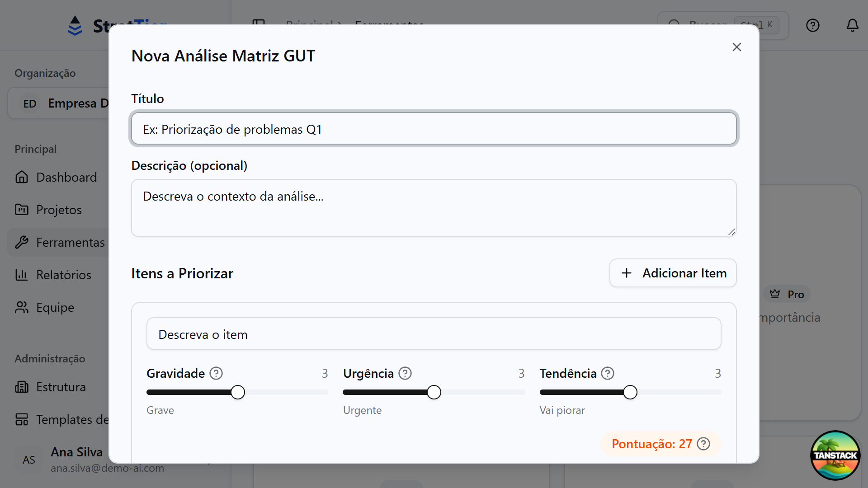Image resolution: width=868 pixels, height=488 pixels.
Task: Open the TANSTACK devtools badge
Action: (x=834, y=455)
